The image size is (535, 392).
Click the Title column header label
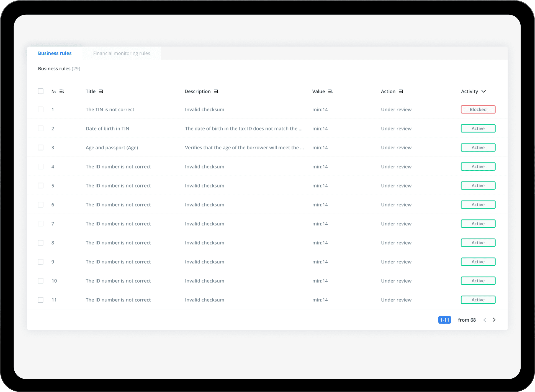pyautogui.click(x=91, y=91)
